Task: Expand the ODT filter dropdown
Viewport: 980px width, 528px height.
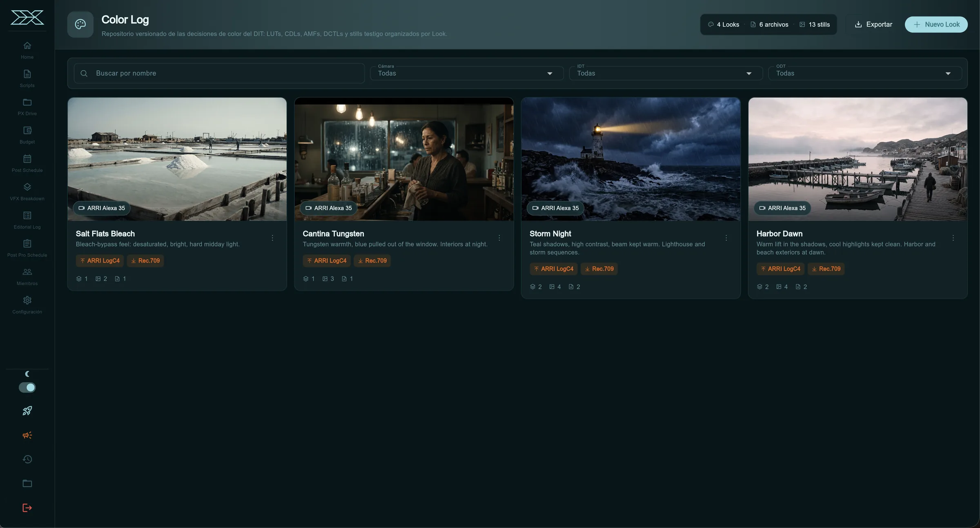Action: (x=865, y=73)
